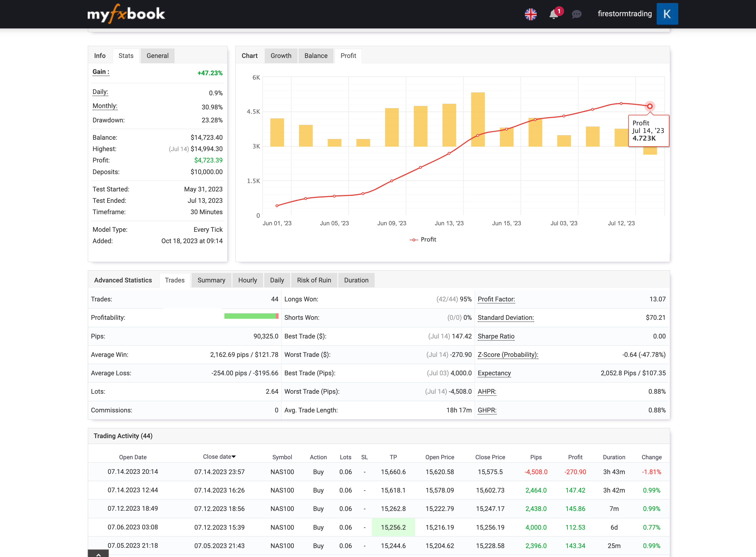
Task: Click the Profit Factor label link
Action: pos(496,299)
